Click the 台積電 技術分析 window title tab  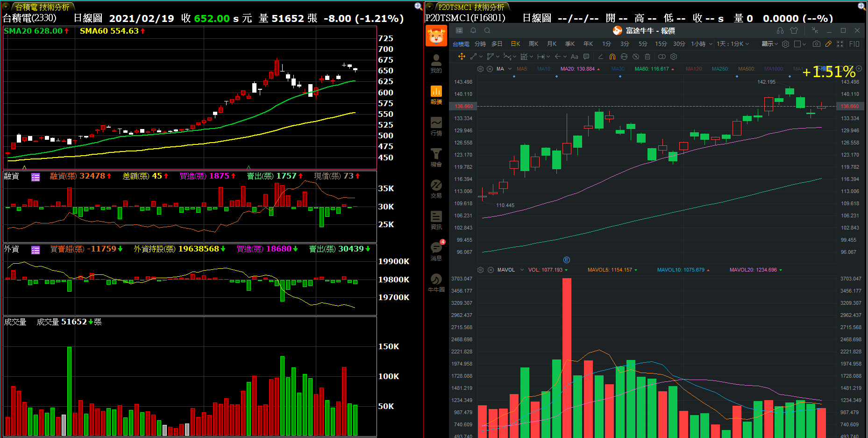point(42,7)
